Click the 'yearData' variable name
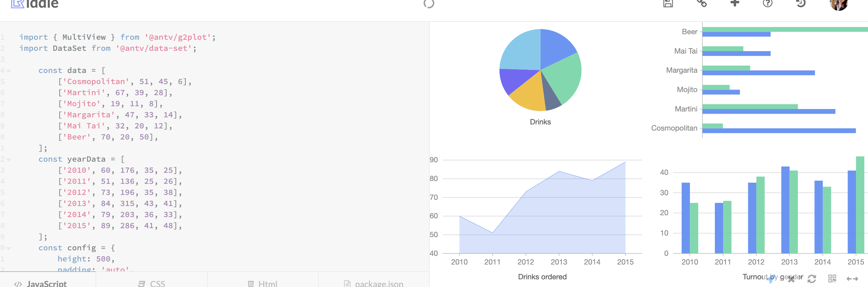This screenshot has height=287, width=868. [86, 160]
